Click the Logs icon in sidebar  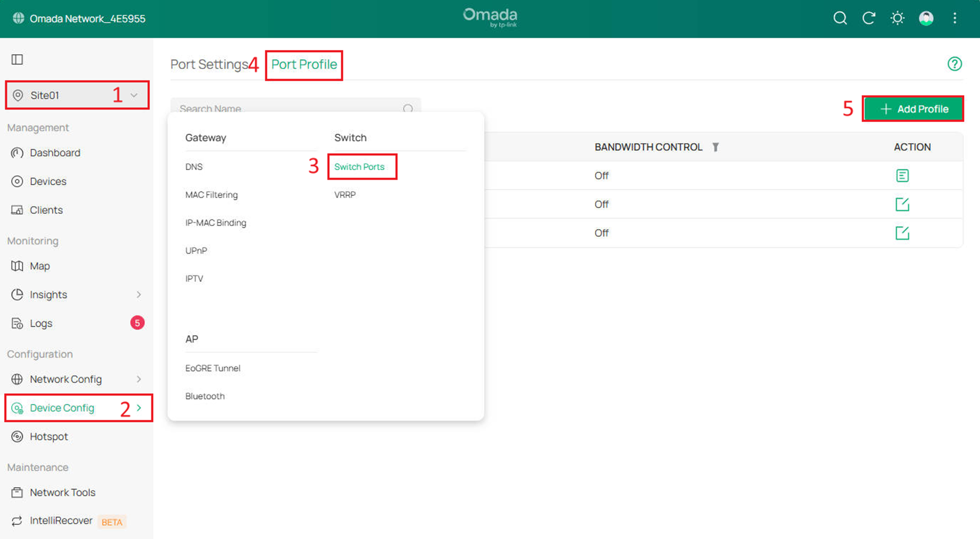(17, 323)
